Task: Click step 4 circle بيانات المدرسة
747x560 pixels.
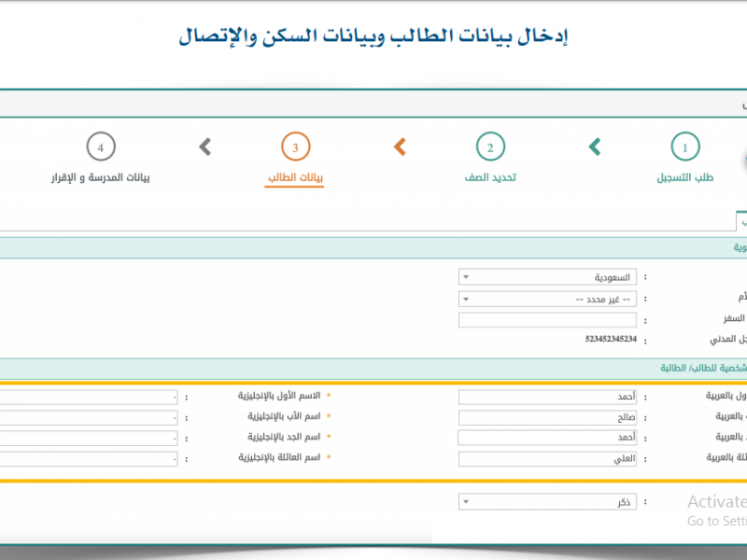Action: point(101,147)
